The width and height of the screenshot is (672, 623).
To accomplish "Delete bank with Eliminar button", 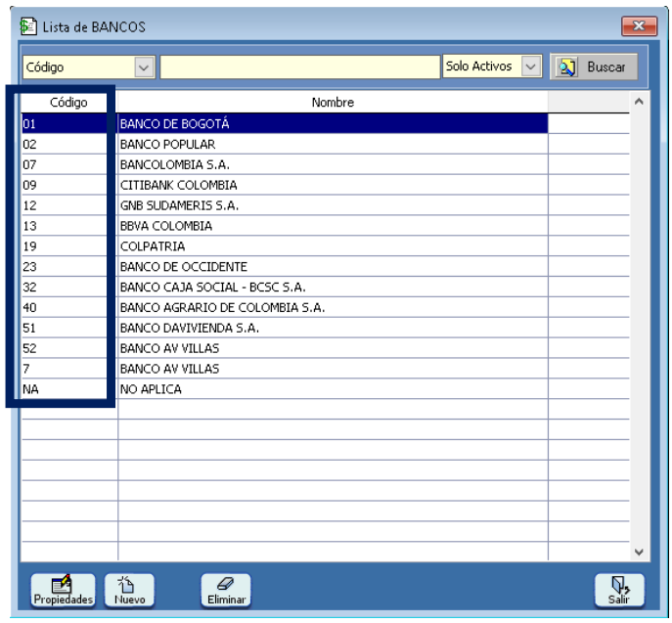I will (x=226, y=591).
